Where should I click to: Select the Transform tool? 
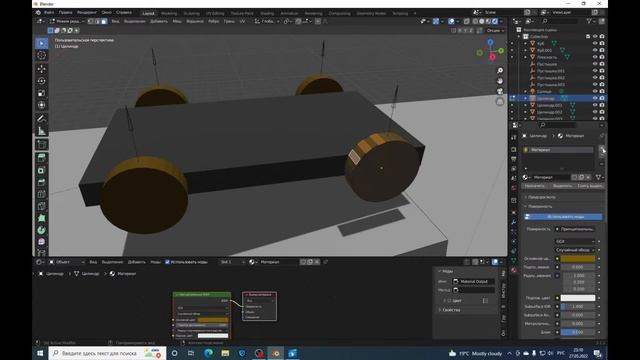[x=42, y=105]
